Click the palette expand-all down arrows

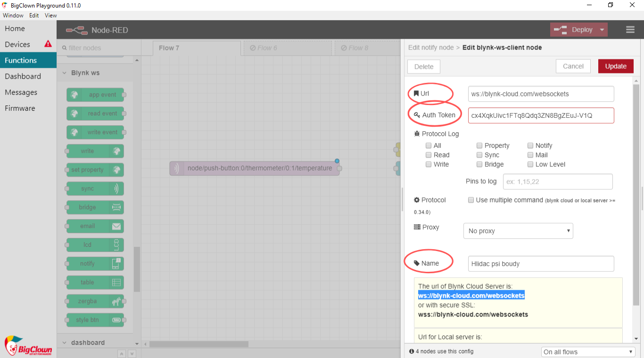pos(132,354)
